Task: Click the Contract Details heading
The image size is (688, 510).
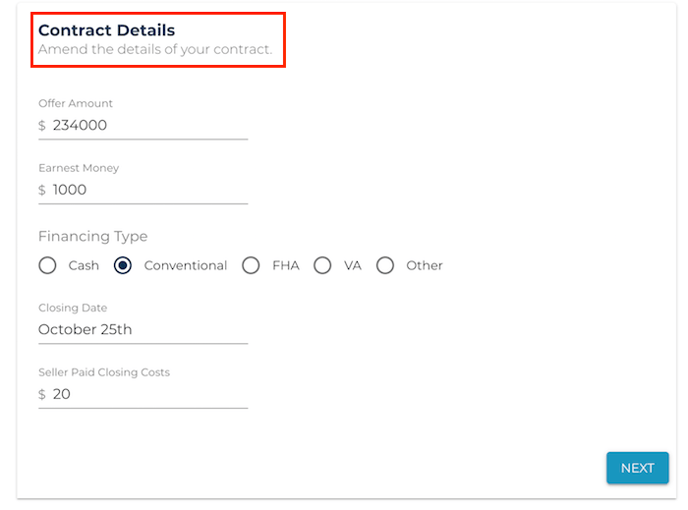Action: pos(107,30)
